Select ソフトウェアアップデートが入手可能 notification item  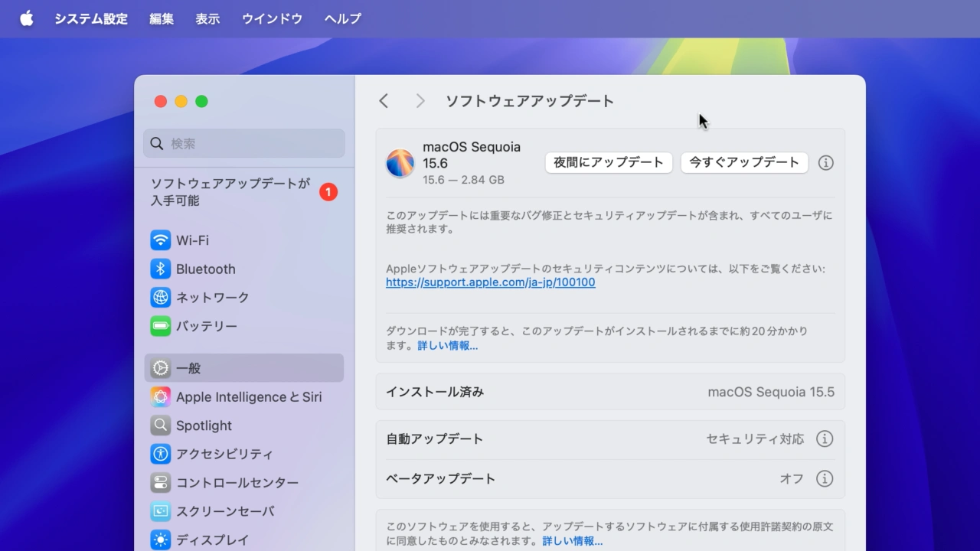(230, 192)
